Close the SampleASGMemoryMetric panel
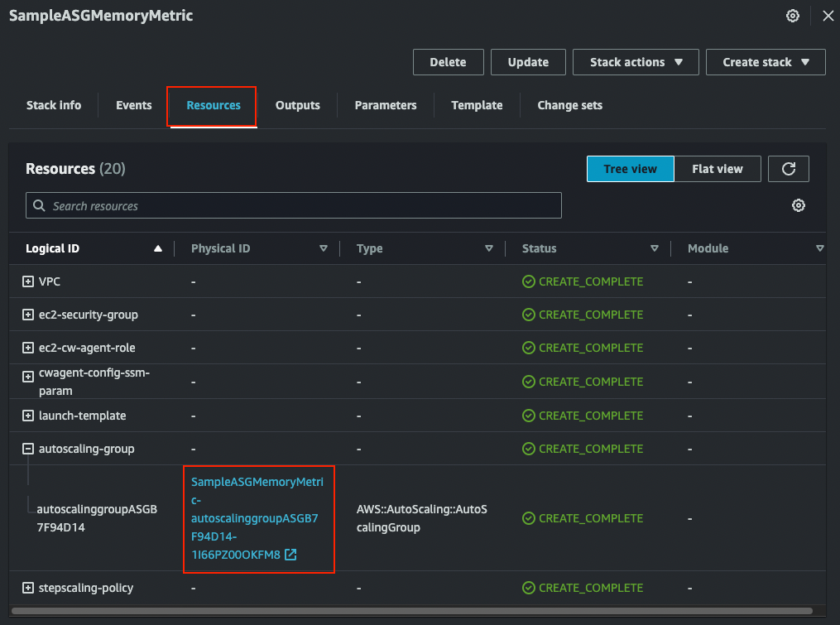The height and width of the screenshot is (625, 840). pyautogui.click(x=828, y=16)
